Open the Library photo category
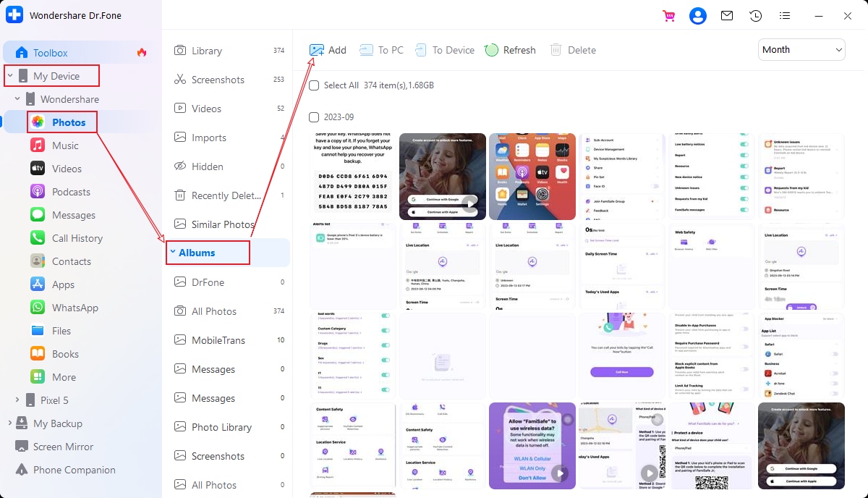This screenshot has width=868, height=498. click(229, 51)
